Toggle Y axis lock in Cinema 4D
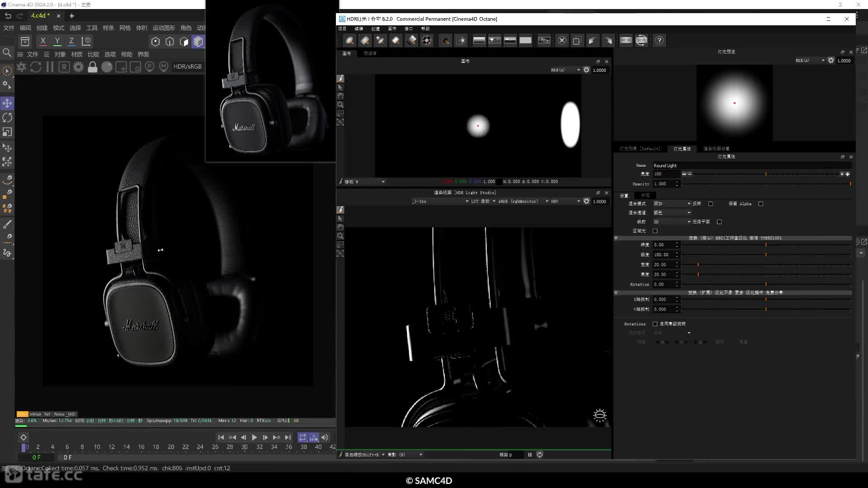 (57, 41)
